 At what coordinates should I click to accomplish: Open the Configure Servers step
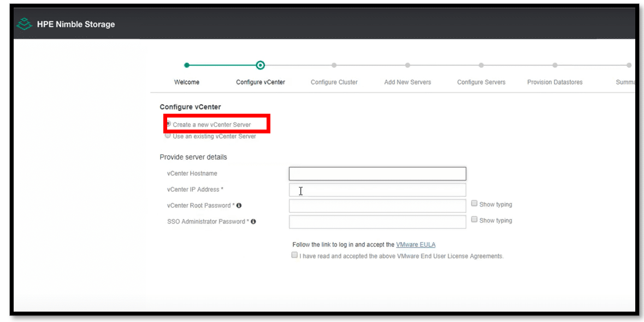click(481, 82)
